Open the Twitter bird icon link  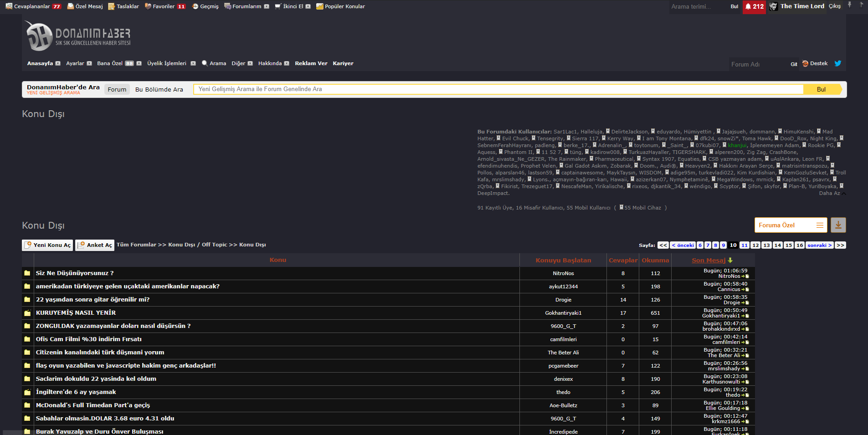[838, 63]
